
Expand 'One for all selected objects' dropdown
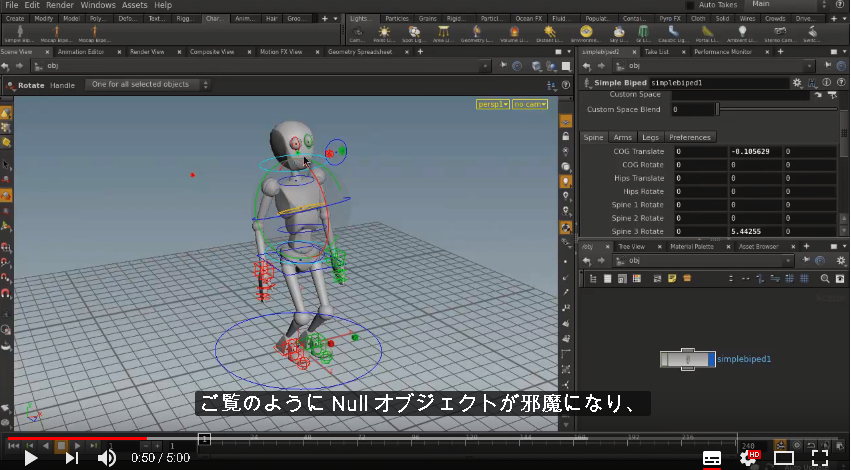[x=148, y=85]
